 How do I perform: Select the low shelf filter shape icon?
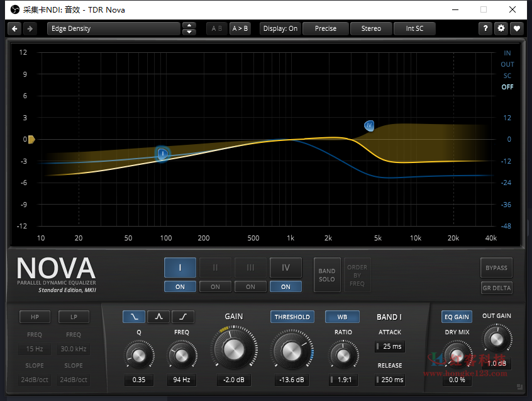click(x=134, y=317)
